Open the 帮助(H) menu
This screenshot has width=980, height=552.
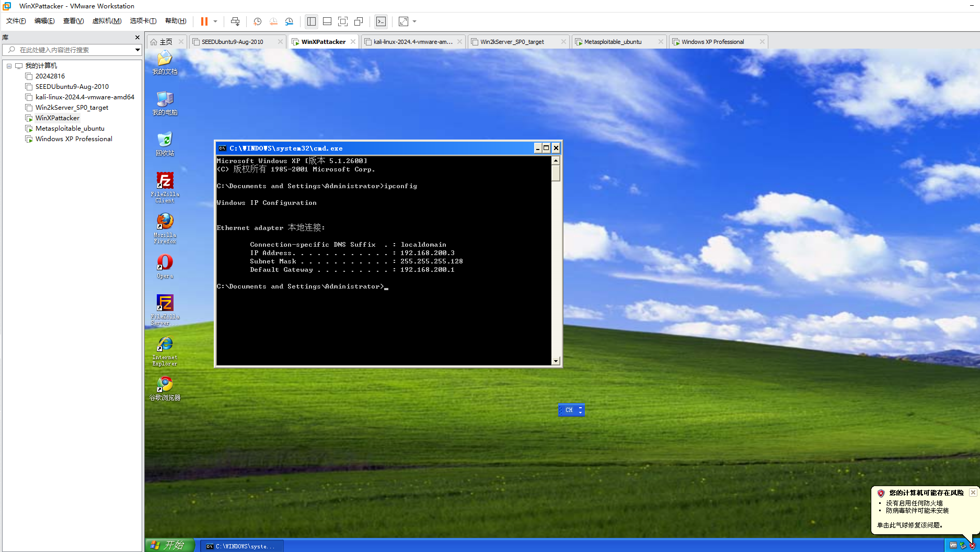(176, 21)
